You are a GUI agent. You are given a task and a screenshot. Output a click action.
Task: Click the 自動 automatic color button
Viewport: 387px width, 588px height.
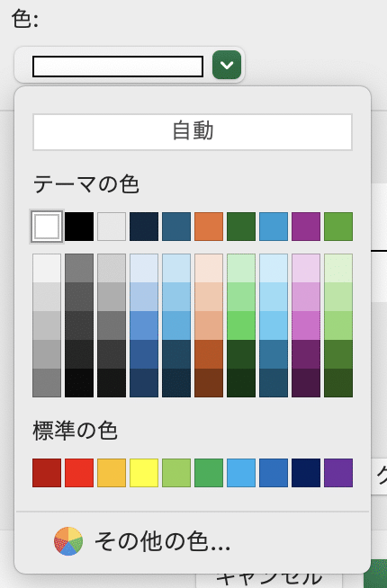(x=193, y=132)
